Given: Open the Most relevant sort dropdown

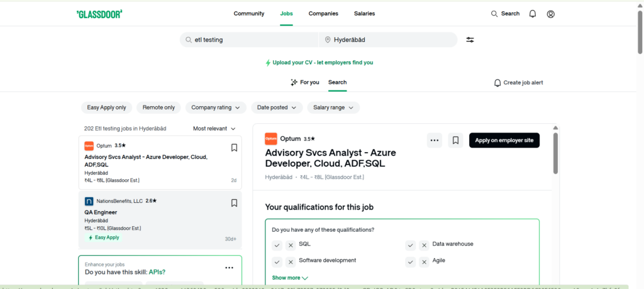Looking at the screenshot, I should point(214,128).
